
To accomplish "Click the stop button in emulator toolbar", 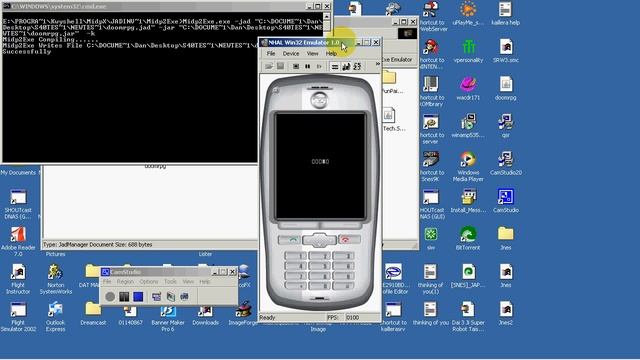I will click(x=296, y=66).
